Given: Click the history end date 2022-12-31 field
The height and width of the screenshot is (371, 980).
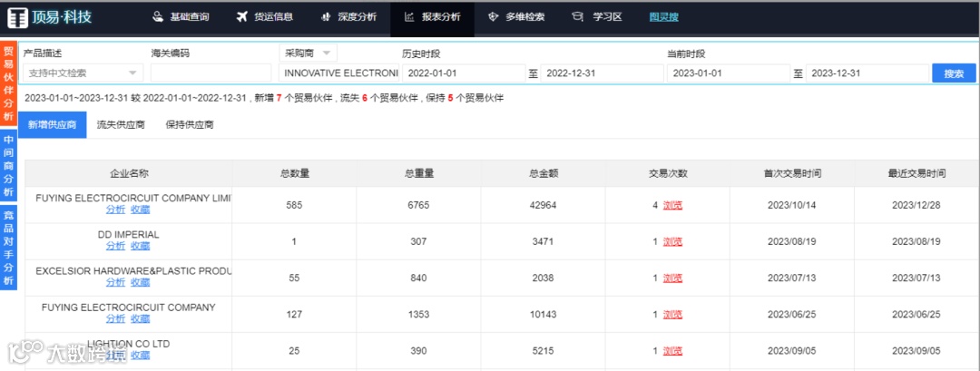Looking at the screenshot, I should [x=603, y=73].
